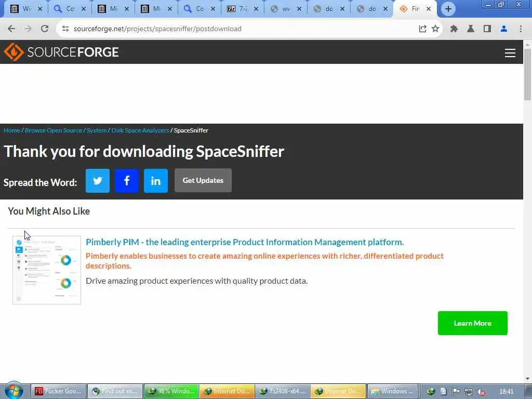Open '98% Windo...' download taskbar item
Screen dimensions: 532x399
tap(171, 391)
